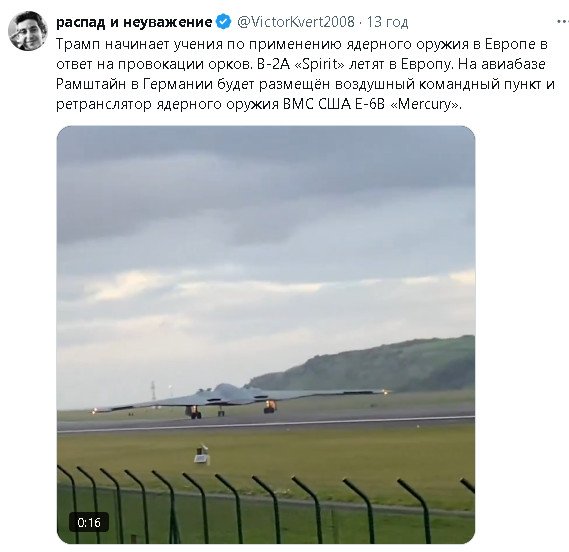Click the «Mercury» text in the tweet
The image size is (569, 552).
(425, 105)
